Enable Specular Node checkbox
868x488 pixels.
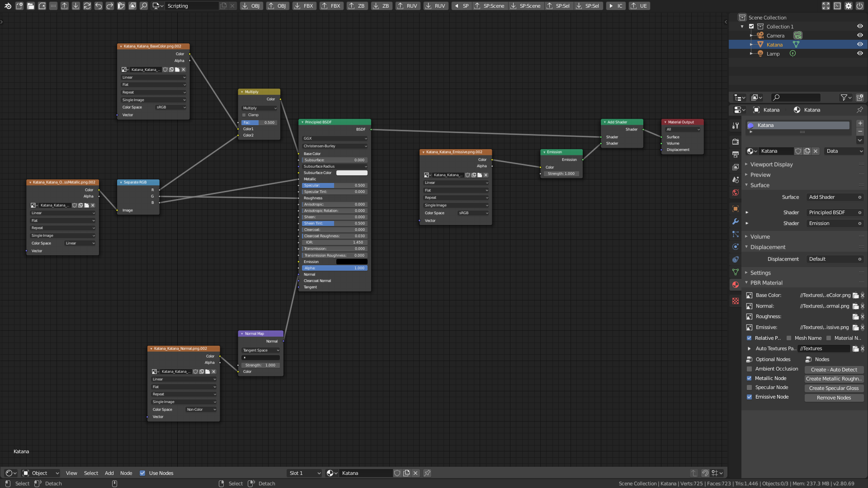pyautogui.click(x=749, y=388)
